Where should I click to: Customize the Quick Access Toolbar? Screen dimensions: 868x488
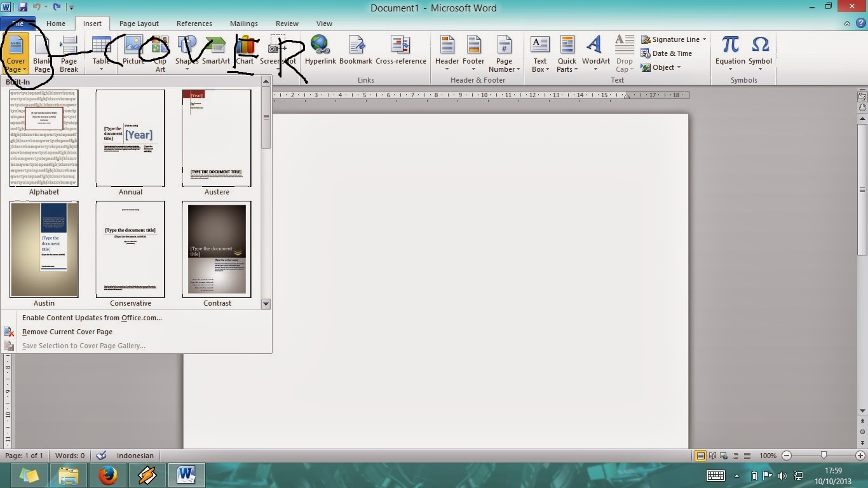(71, 8)
